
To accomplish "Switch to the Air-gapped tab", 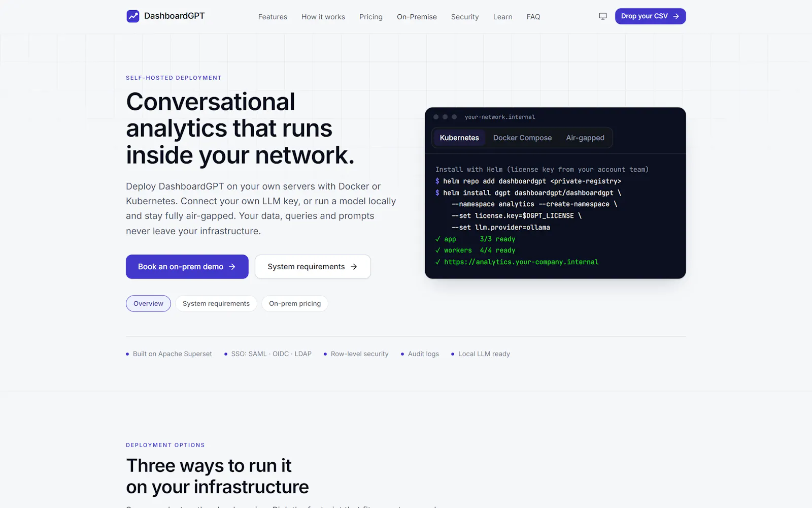I will point(585,138).
